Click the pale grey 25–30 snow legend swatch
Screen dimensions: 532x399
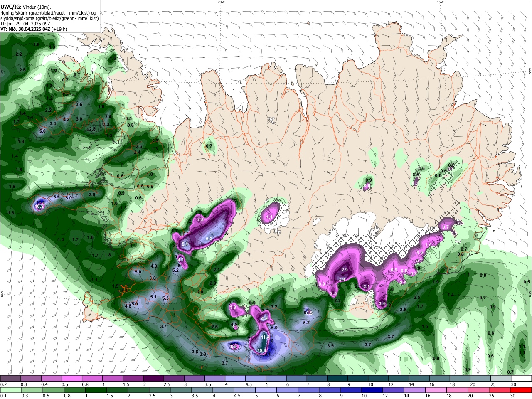(501, 379)
